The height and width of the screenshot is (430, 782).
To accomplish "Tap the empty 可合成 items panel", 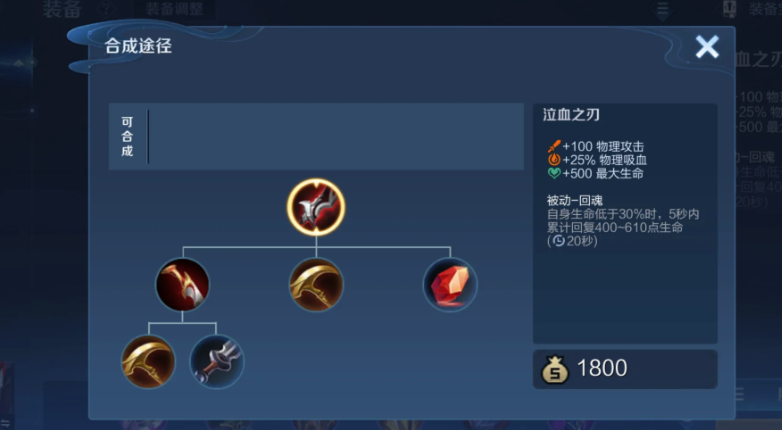I will pyautogui.click(x=316, y=137).
